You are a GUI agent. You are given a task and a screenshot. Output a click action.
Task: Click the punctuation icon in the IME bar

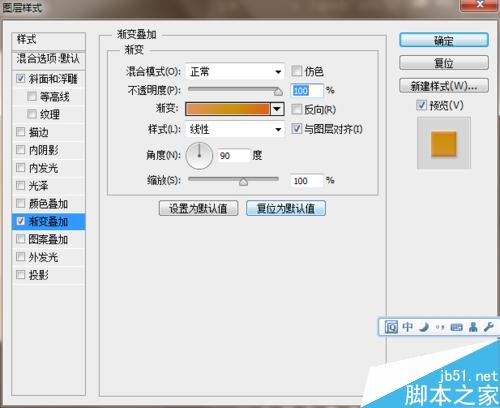tap(440, 327)
